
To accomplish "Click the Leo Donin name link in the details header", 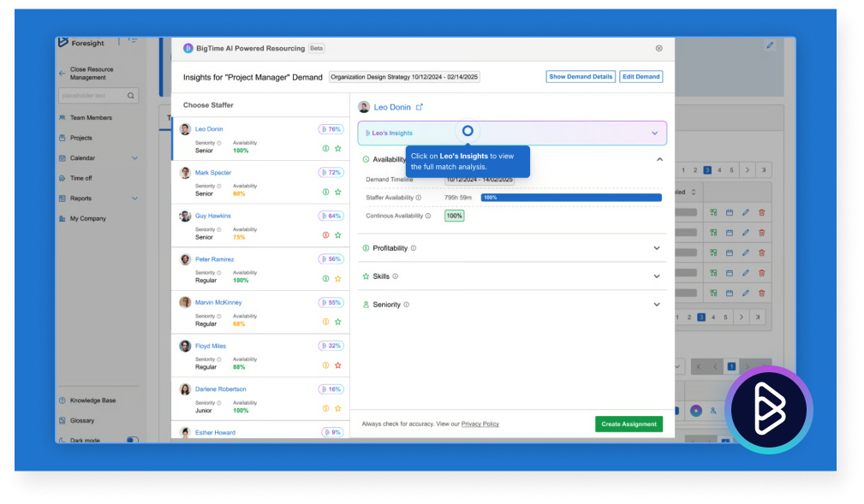I will pos(392,108).
